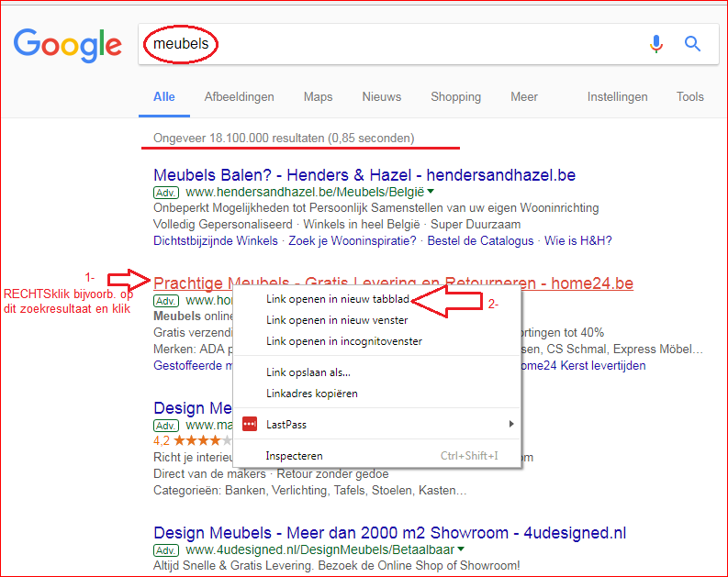Click the magnifying glass search button

(692, 43)
